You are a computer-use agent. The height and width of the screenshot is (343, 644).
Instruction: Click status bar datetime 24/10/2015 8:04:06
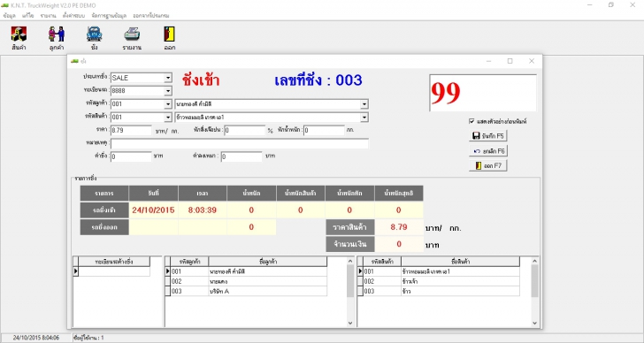coord(36,338)
